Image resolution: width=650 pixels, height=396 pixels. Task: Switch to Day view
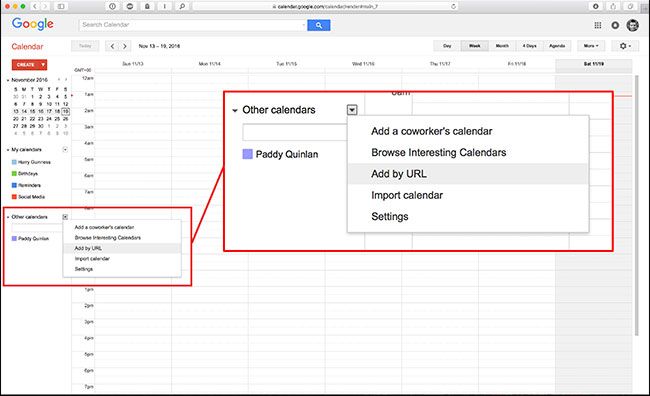[447, 46]
